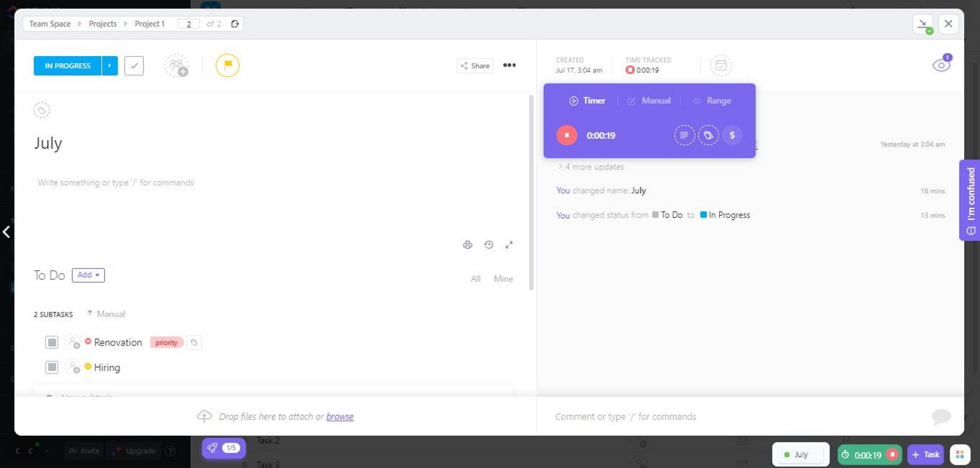
Task: Toggle Hiring subtask status checkbox
Action: [52, 368]
